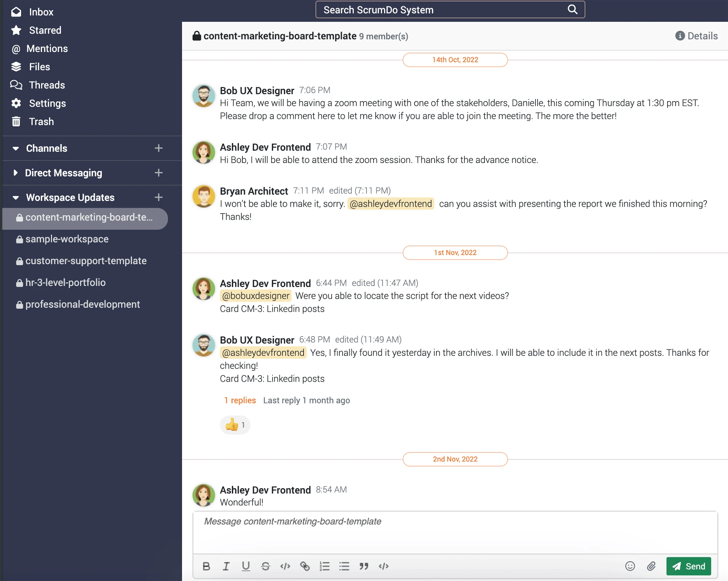Click the Search ScrumDo System field
This screenshot has width=728, height=581.
coord(450,10)
